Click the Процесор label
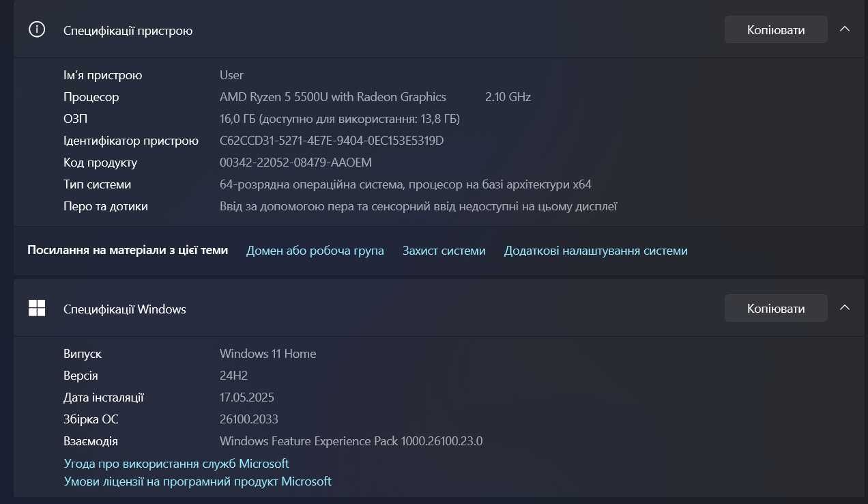This screenshot has height=504, width=868. click(x=91, y=97)
